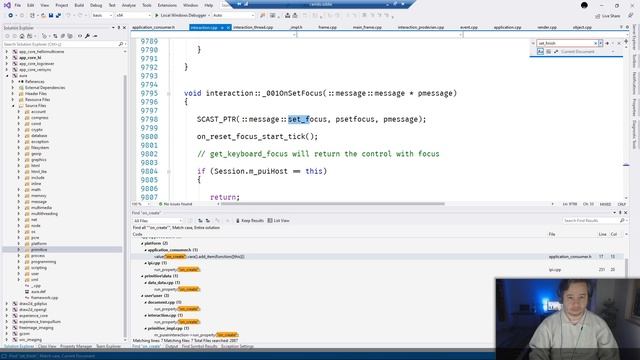The width and height of the screenshot is (640, 360).
Task: Open the Edit menu
Action: pos(31,5)
